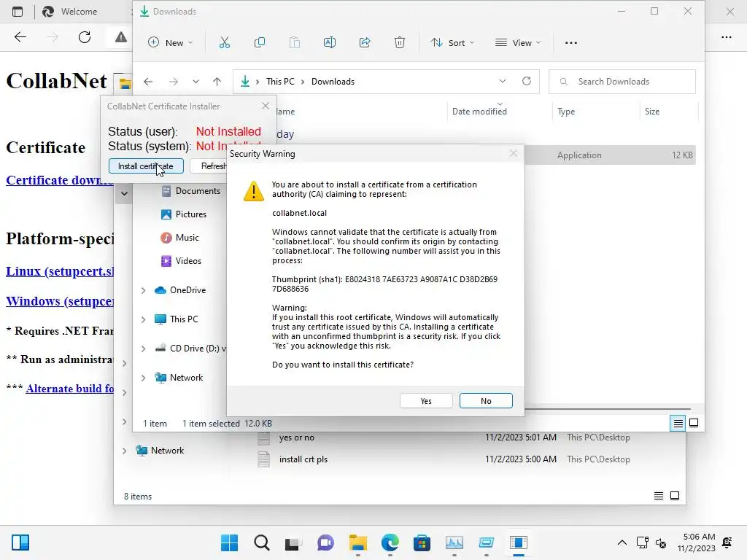Screen dimensions: 747x560
Task: Expand the CD Drive (D:) node
Action: point(144,349)
